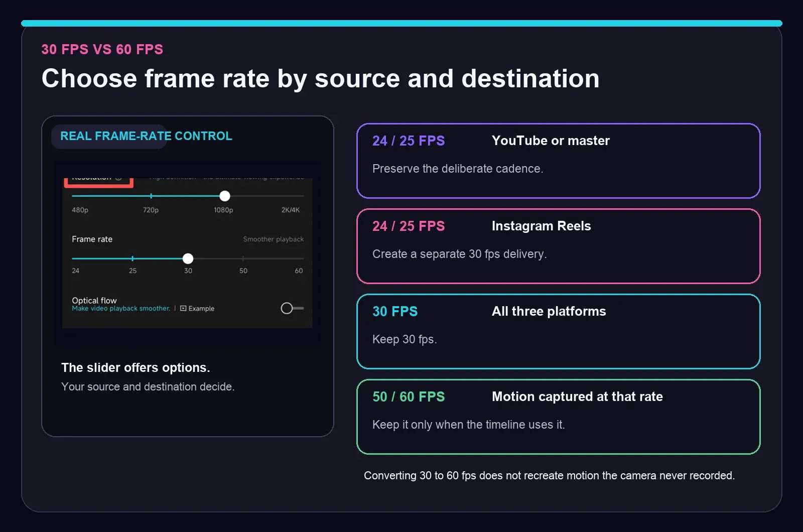
Task: Click the 2K/4K resolution label
Action: 291,210
